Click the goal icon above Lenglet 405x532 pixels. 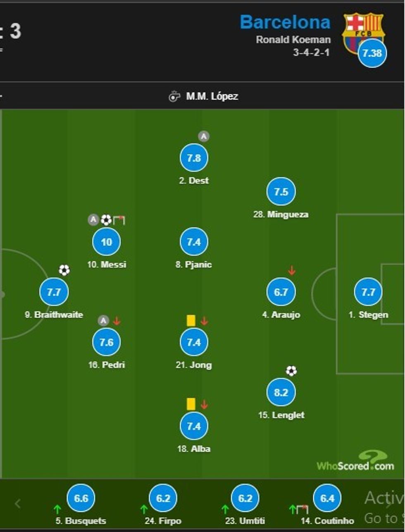[291, 371]
